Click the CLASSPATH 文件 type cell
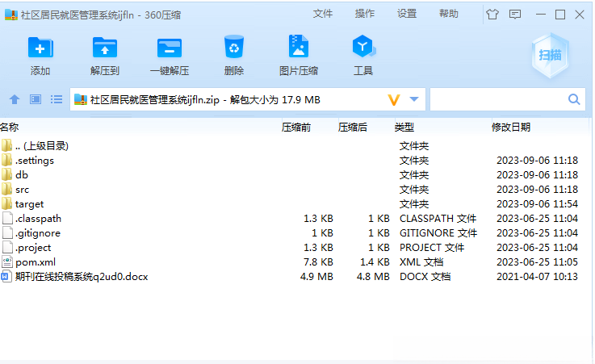This screenshot has width=595, height=364. tap(438, 219)
